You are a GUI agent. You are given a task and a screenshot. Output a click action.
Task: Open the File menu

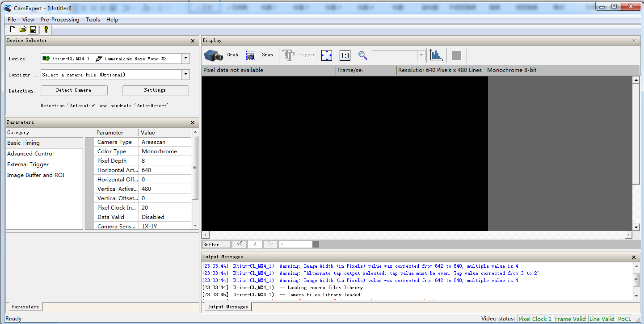click(12, 20)
